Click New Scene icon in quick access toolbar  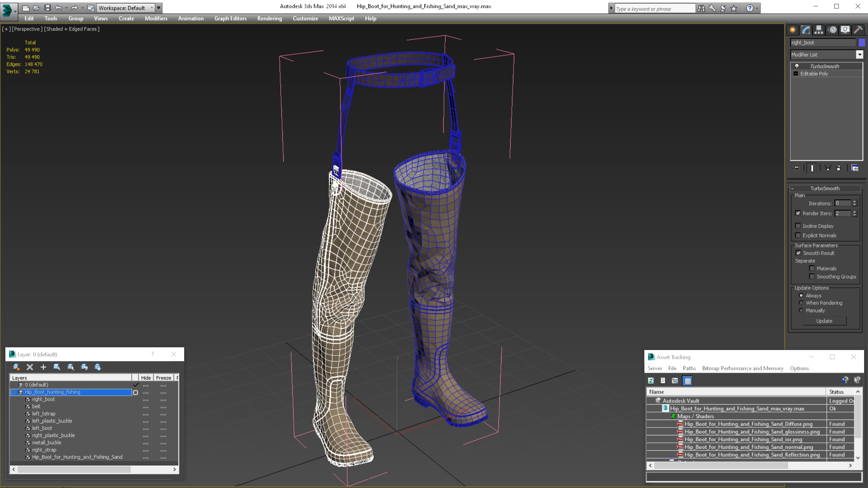[26, 8]
